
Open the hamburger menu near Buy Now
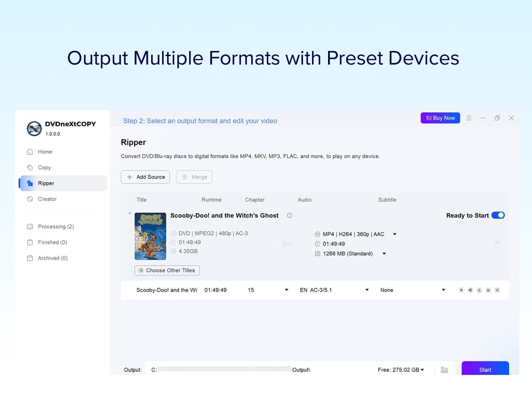coord(469,118)
